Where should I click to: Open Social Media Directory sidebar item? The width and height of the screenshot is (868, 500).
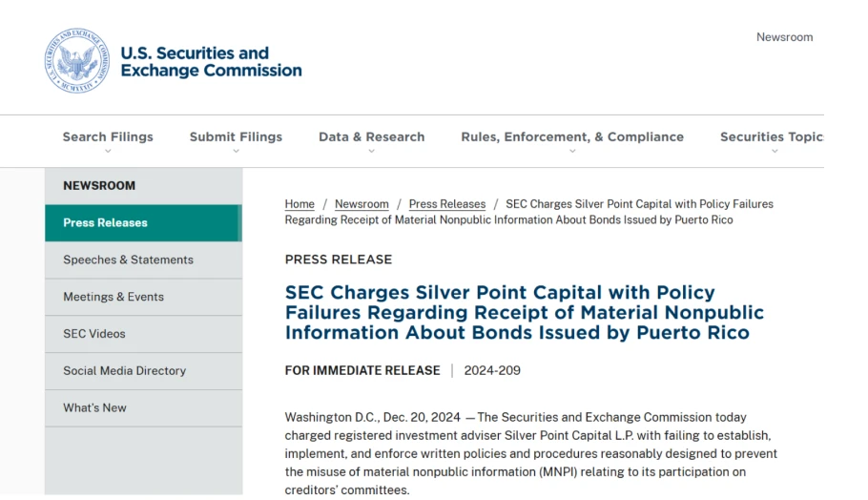point(143,371)
